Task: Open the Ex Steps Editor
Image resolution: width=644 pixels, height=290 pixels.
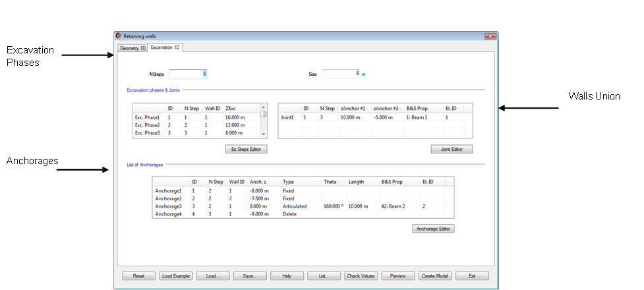Action: click(246, 149)
